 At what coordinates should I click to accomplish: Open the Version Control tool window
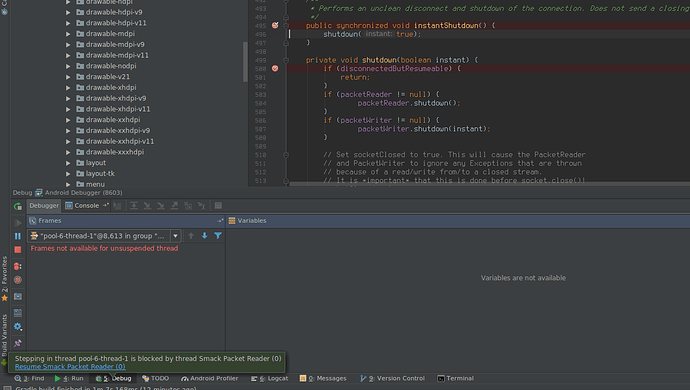point(393,378)
